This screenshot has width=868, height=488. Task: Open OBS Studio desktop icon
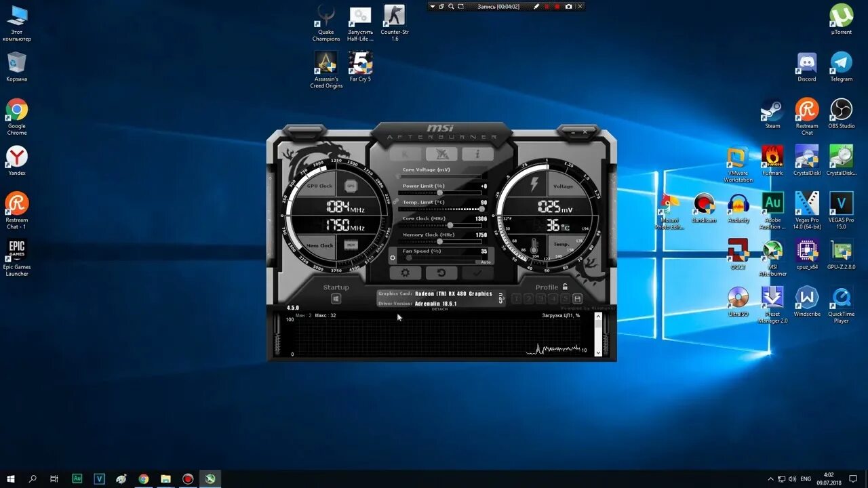point(842,113)
